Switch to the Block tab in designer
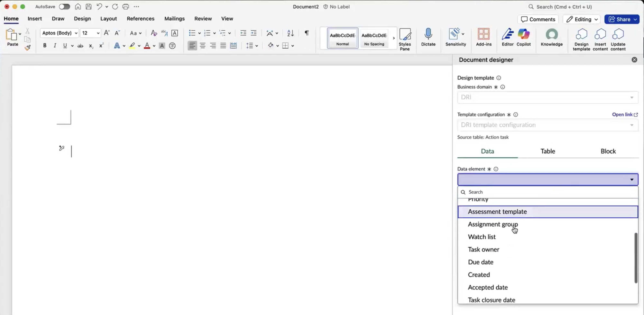The width and height of the screenshot is (644, 315). [x=608, y=151]
